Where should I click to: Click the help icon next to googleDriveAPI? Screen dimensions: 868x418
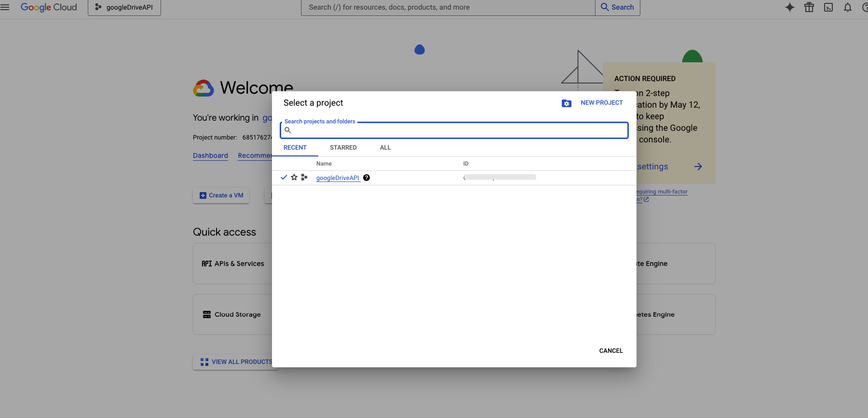(x=366, y=178)
